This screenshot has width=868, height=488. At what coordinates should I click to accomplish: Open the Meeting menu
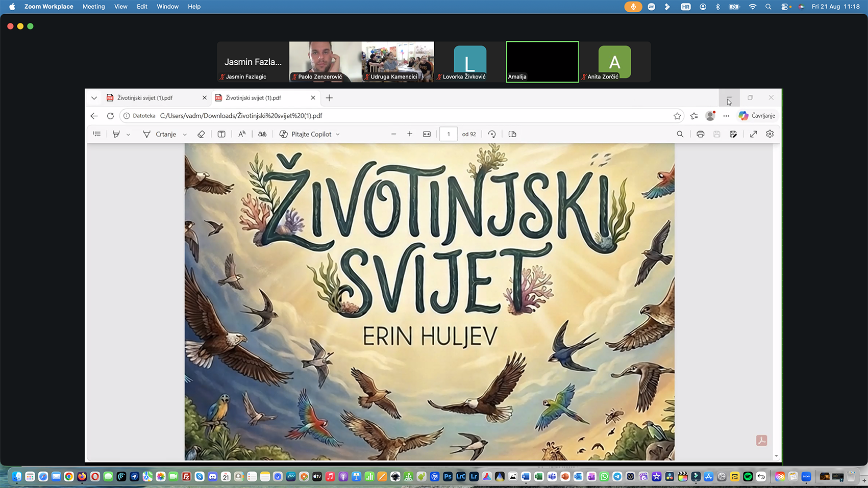click(94, 7)
